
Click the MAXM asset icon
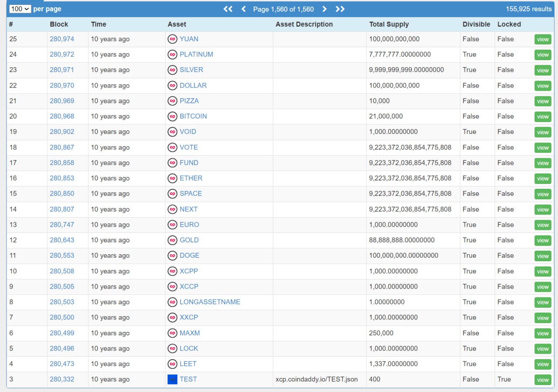pyautogui.click(x=173, y=333)
